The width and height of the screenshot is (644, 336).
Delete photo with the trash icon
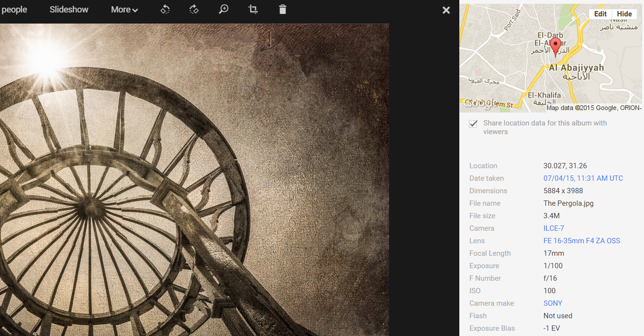click(283, 10)
